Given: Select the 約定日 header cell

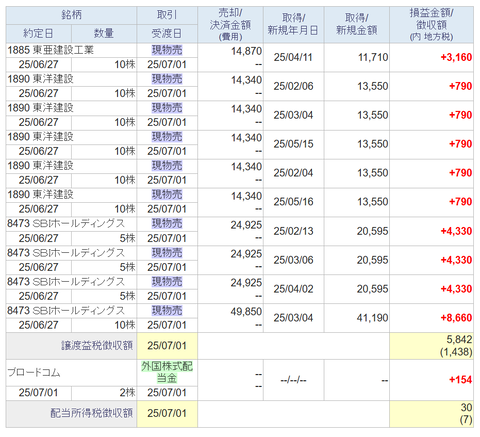Looking at the screenshot, I should (x=38, y=34).
